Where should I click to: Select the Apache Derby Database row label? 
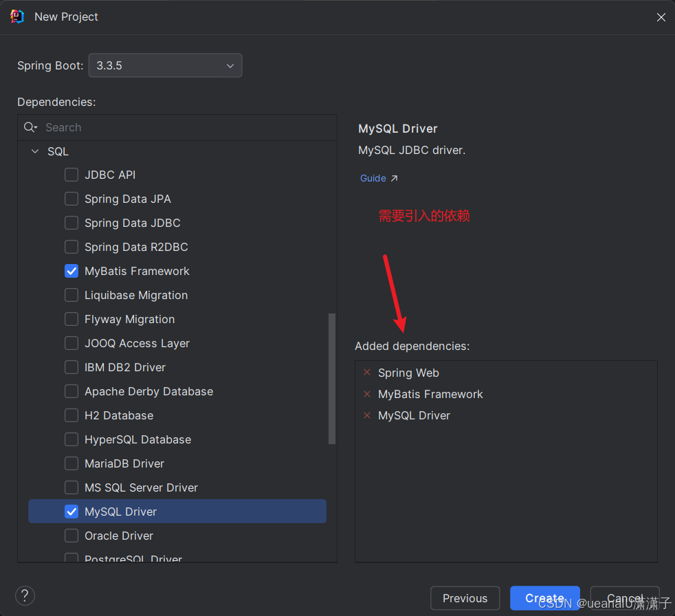pos(149,391)
